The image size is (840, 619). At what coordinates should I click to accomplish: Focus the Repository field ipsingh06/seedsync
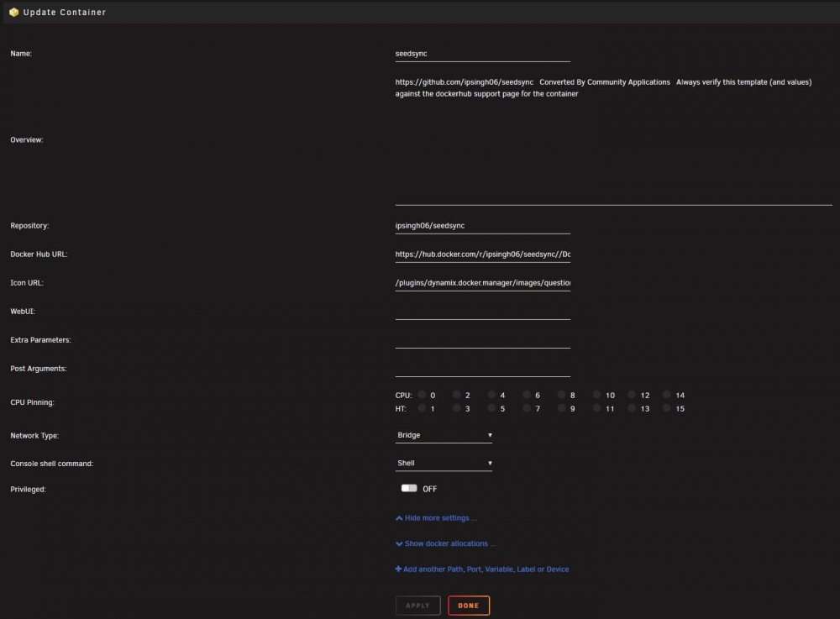483,226
